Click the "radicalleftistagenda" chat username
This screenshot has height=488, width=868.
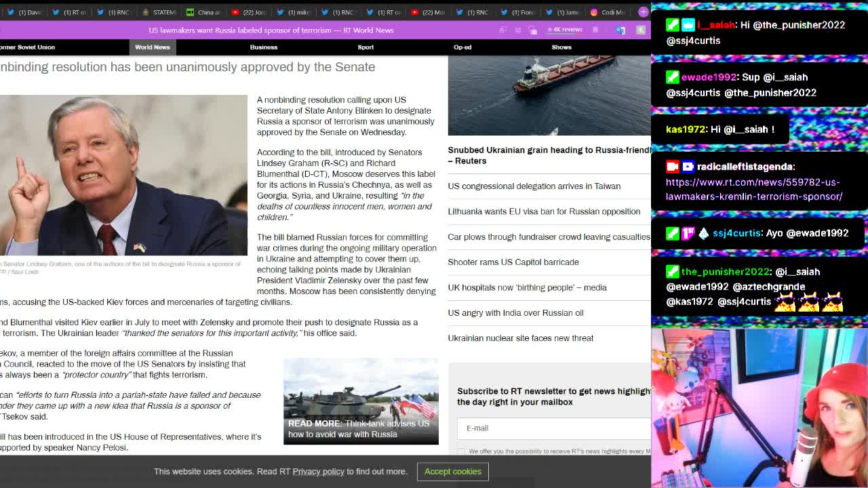(x=745, y=167)
